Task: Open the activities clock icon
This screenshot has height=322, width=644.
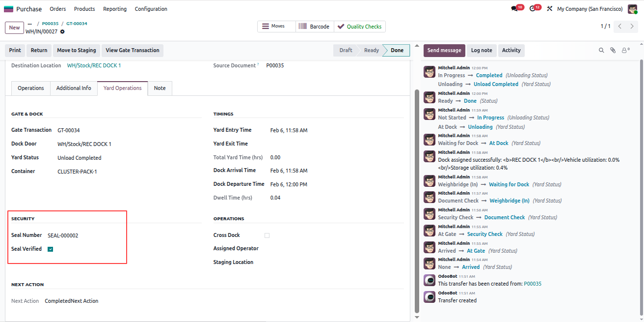Action: [533, 9]
